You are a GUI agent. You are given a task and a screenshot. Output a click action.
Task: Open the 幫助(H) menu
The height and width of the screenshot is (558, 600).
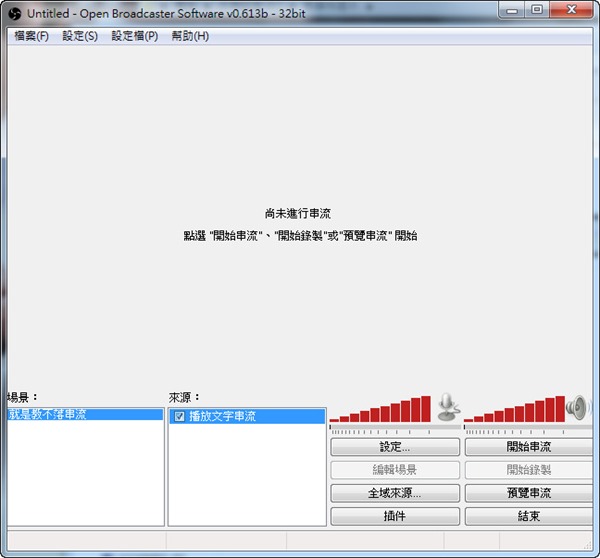click(190, 36)
